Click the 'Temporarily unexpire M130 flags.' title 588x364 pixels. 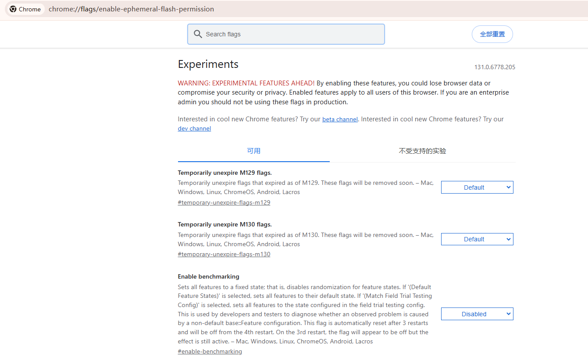point(225,225)
